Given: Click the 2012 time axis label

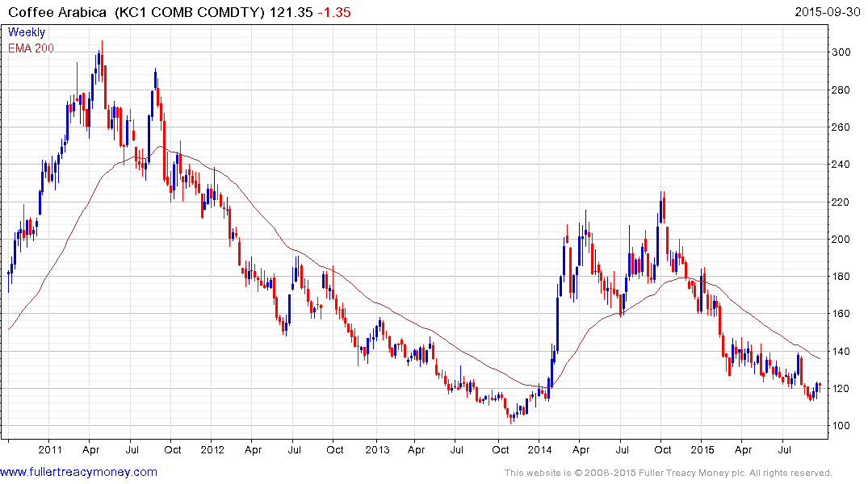Looking at the screenshot, I should 212,449.
